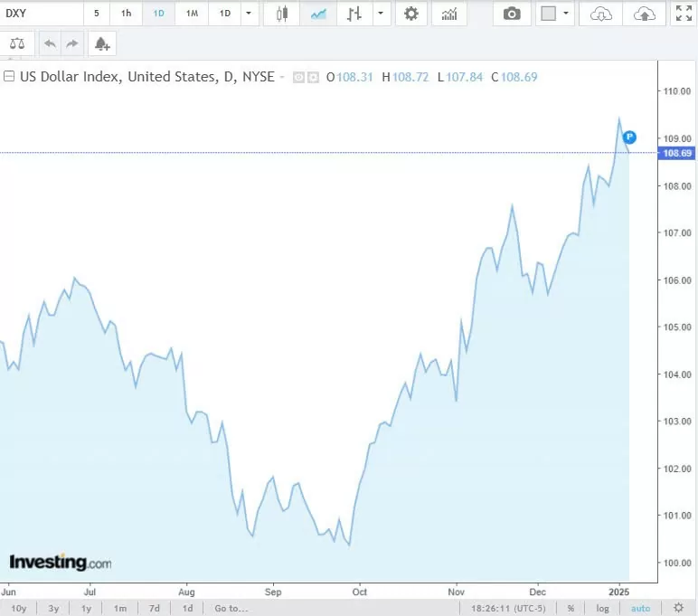Toggle the % percentage scale
This screenshot has width=698, height=616.
[571, 608]
